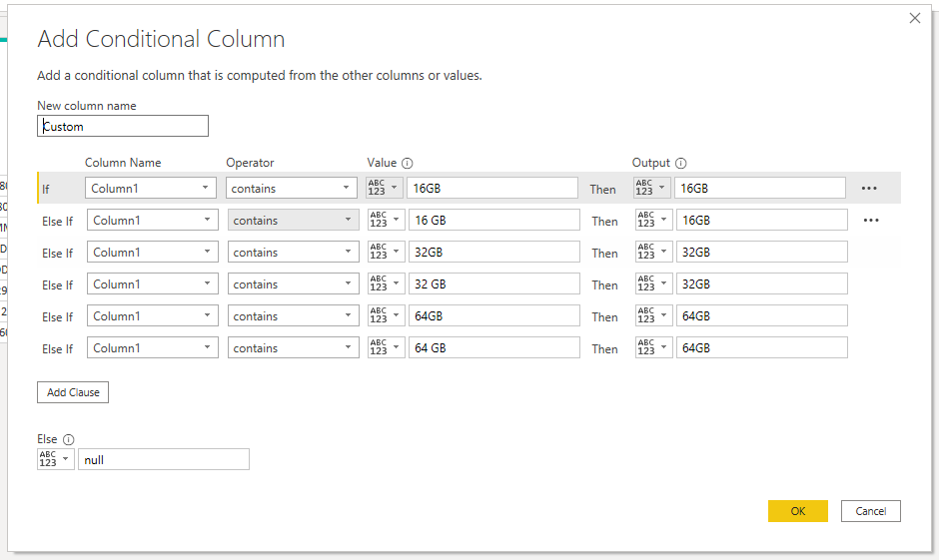Open the contains operator dropdown in the '32 GB' row
939x560 pixels.
coord(293,283)
